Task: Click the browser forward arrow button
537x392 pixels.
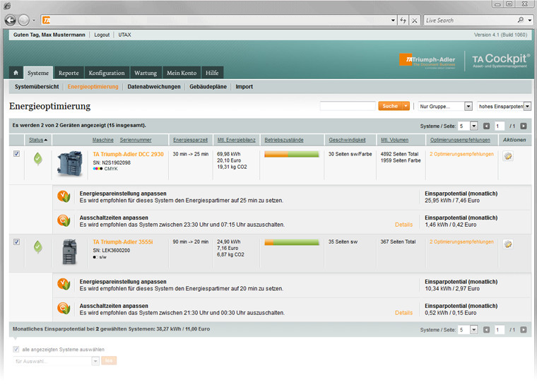Action: 24,20
